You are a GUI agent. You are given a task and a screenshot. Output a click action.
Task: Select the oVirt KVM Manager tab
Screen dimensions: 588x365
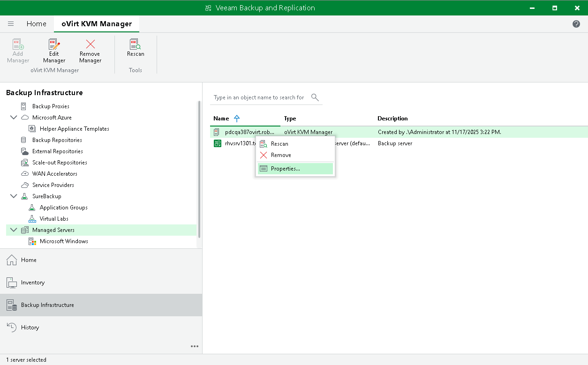[97, 24]
